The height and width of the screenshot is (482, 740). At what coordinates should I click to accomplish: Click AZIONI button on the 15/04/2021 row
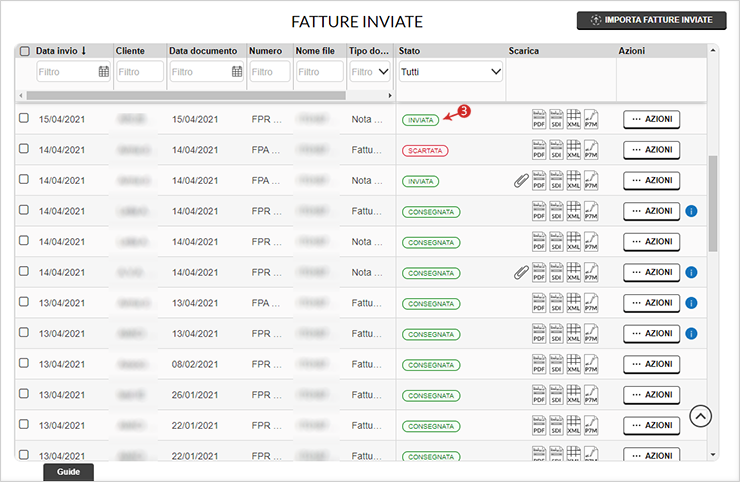click(651, 119)
